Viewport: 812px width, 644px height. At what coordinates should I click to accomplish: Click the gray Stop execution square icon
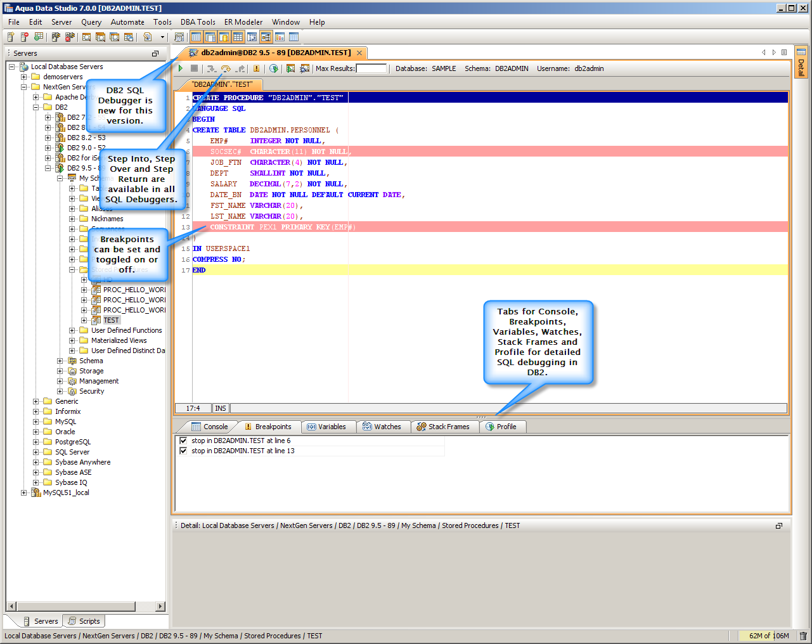pos(195,68)
